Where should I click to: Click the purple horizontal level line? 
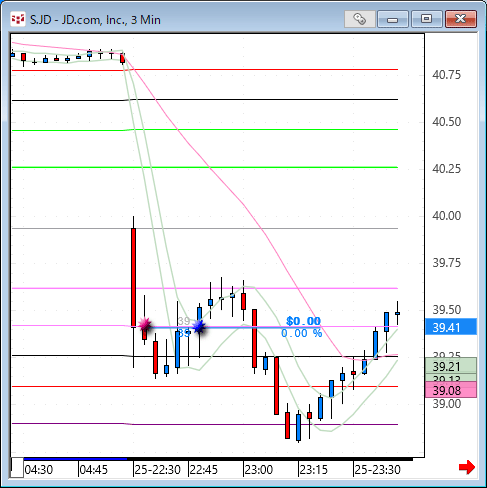[x=205, y=424]
